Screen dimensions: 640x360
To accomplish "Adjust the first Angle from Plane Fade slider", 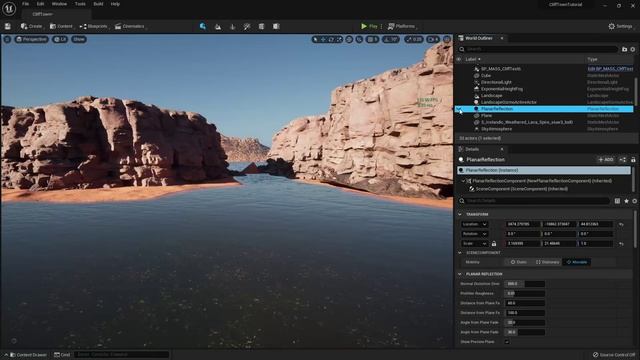I will coord(524,322).
